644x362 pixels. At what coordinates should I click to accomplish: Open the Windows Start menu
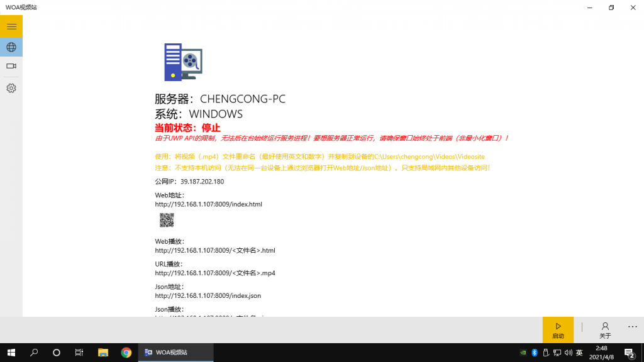coord(11,353)
